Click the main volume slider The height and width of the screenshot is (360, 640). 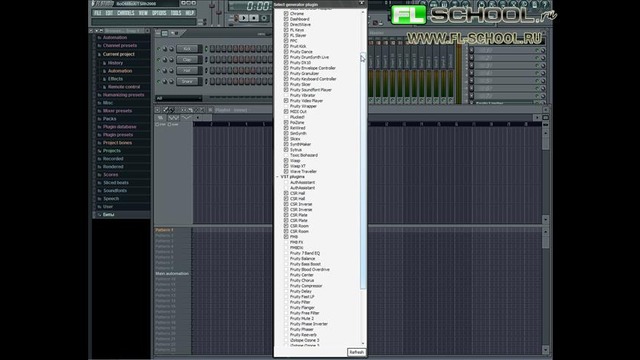(x=212, y=7)
